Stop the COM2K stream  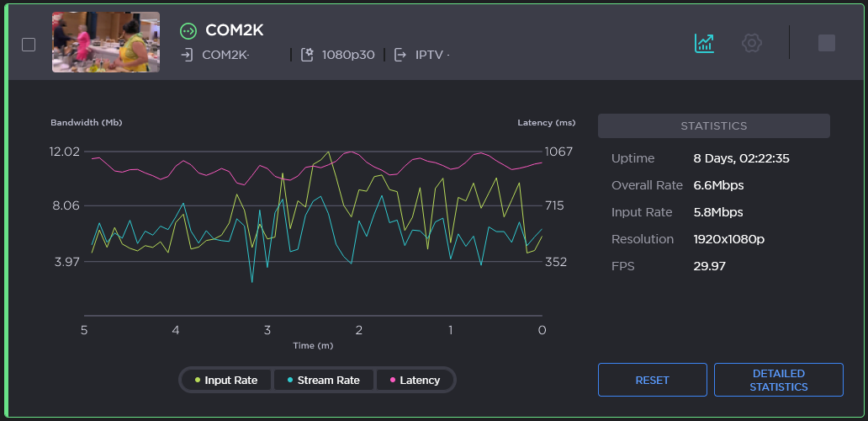(826, 43)
